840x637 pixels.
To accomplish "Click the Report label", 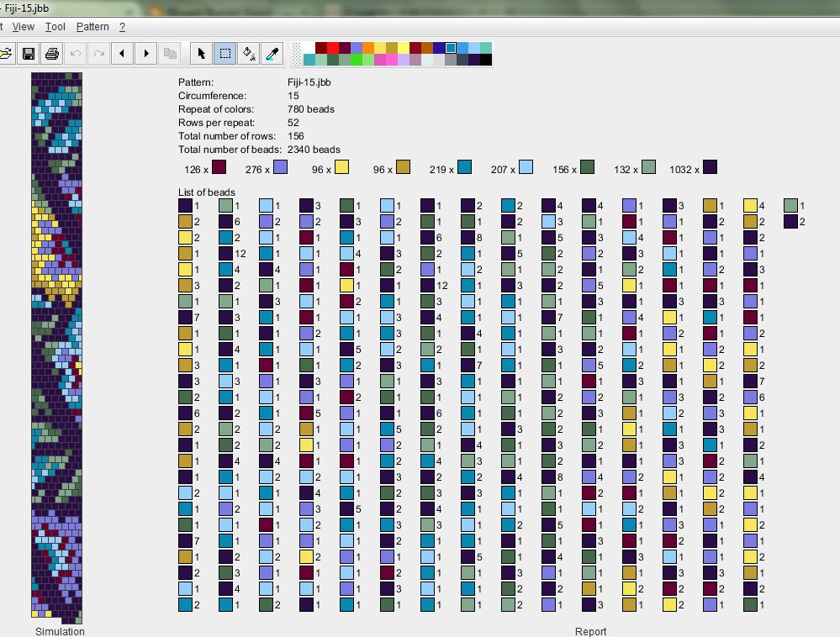I will pyautogui.click(x=590, y=632).
